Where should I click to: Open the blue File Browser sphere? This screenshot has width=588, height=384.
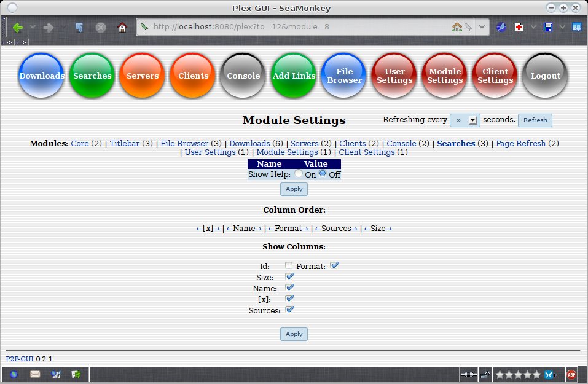pos(344,76)
